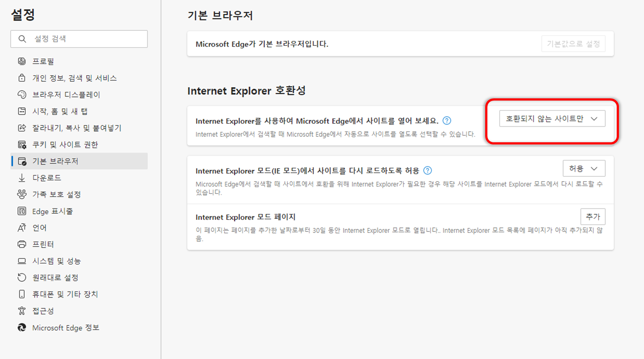Select 기본 브라우저 in the sidebar
The image size is (644, 359).
[79, 161]
